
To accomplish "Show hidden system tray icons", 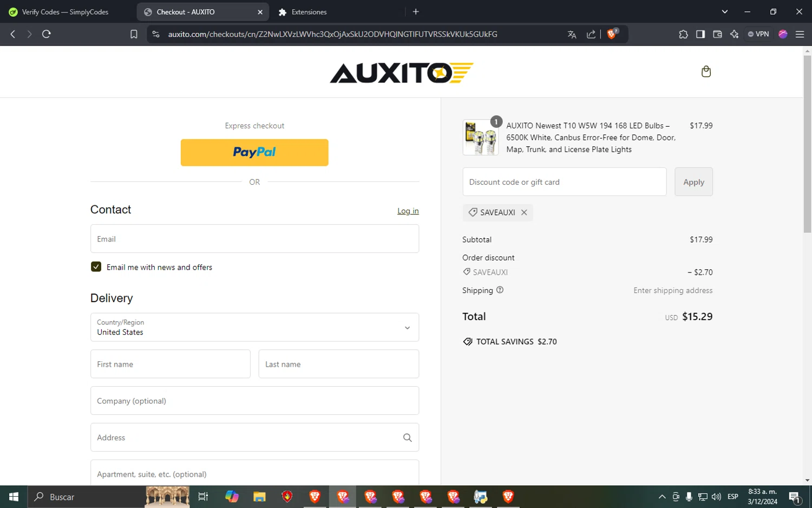I will [662, 497].
